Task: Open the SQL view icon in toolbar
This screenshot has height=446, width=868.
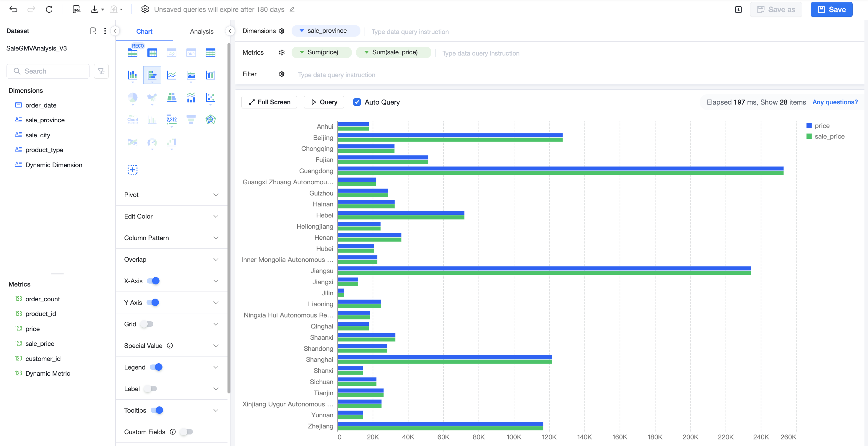Action: 77,9
